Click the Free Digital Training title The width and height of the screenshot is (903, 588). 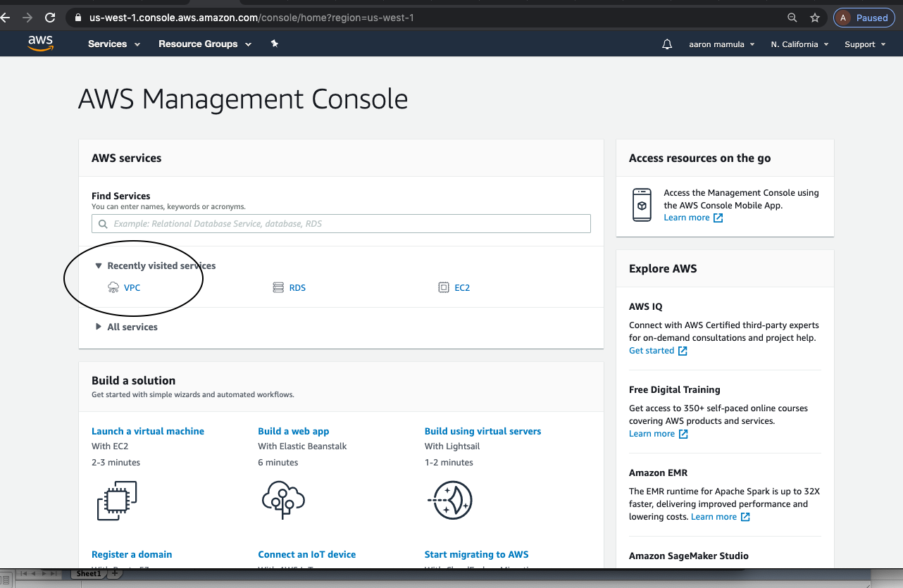tap(675, 389)
